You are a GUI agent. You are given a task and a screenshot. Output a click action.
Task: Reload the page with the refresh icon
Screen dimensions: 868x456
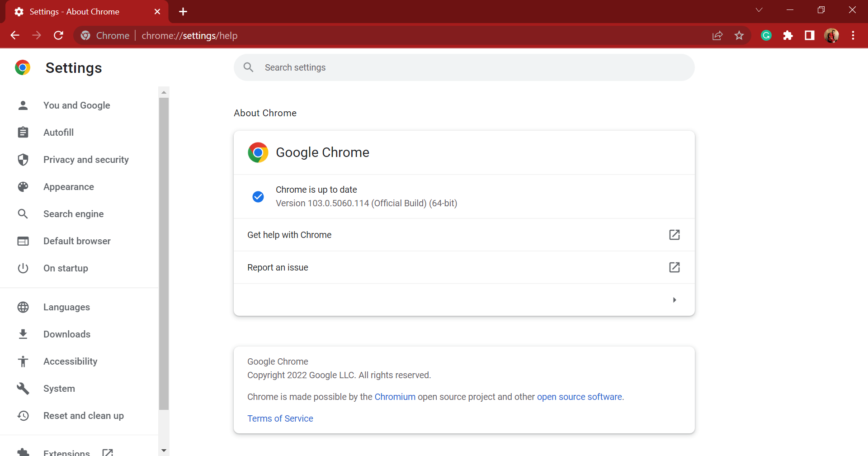coord(58,35)
